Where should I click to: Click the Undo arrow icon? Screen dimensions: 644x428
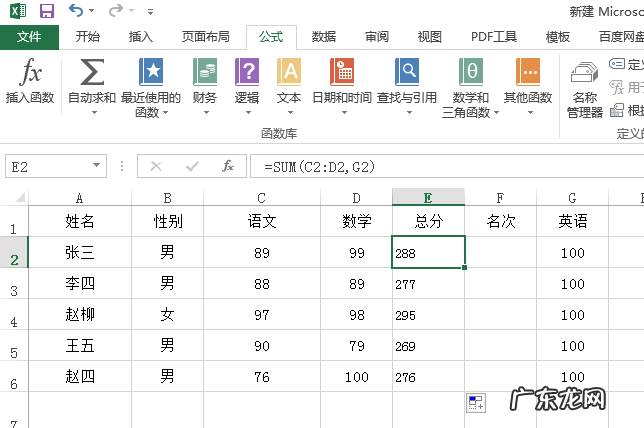(76, 10)
